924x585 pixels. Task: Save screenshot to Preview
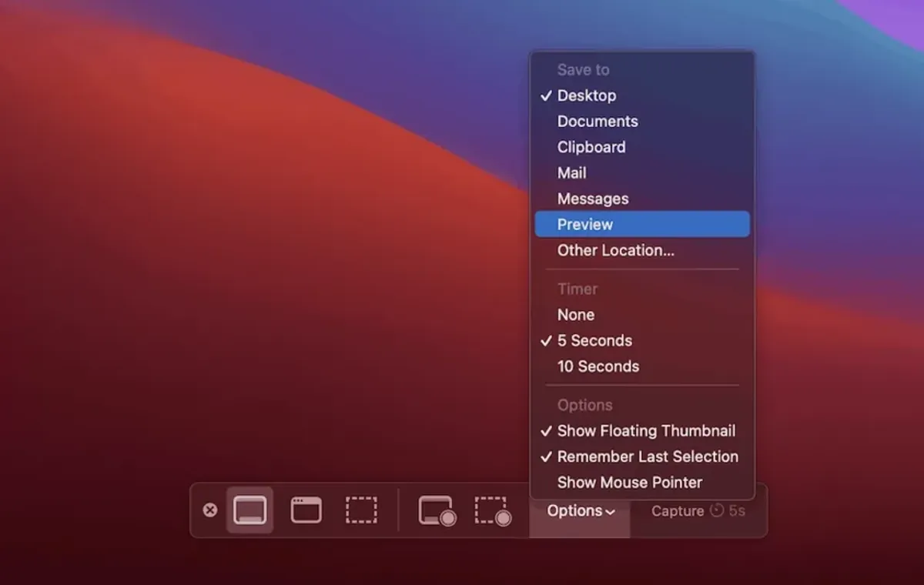pos(585,225)
